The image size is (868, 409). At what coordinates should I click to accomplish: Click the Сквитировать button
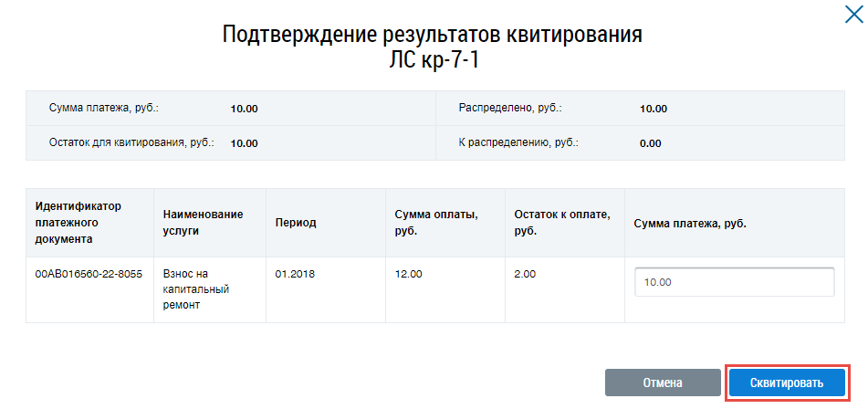click(x=787, y=383)
